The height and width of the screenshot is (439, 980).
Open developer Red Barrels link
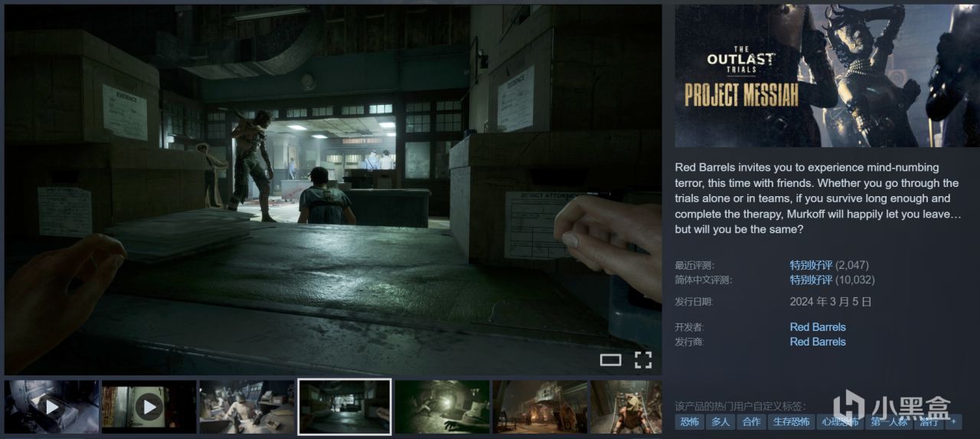click(818, 327)
